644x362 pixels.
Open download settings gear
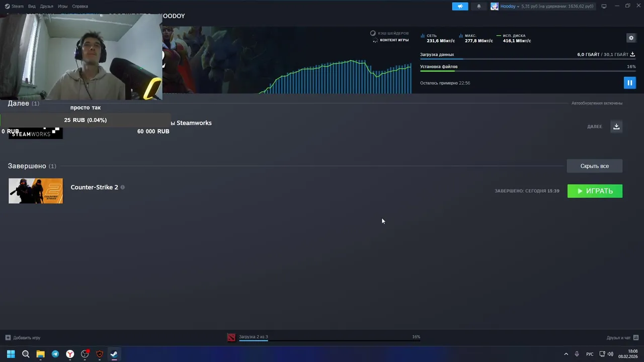click(x=631, y=38)
